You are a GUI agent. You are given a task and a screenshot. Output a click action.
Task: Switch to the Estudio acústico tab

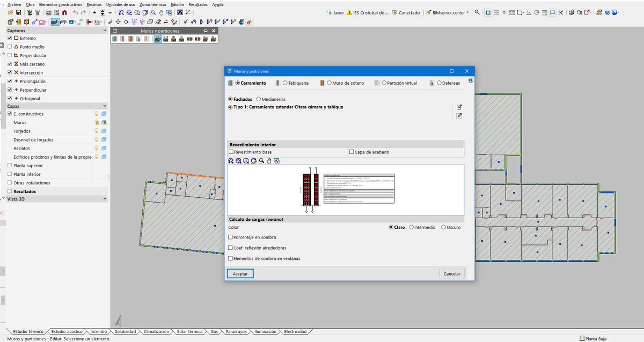(67, 331)
